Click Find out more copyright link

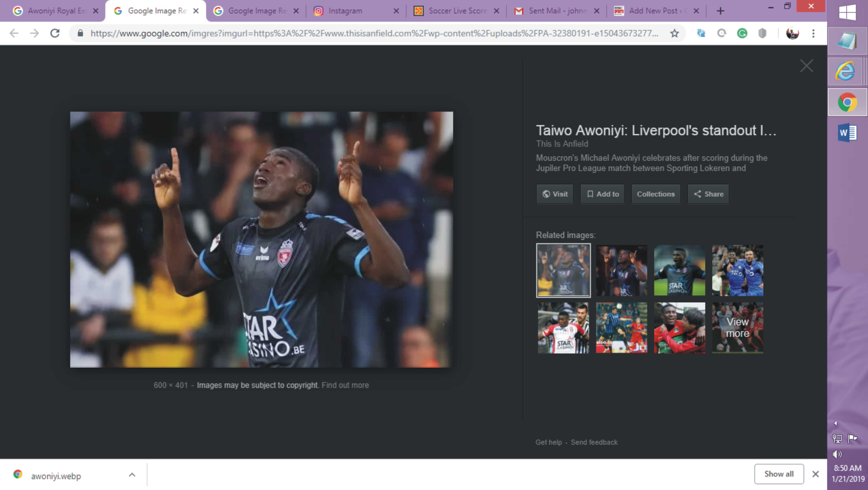click(x=345, y=385)
